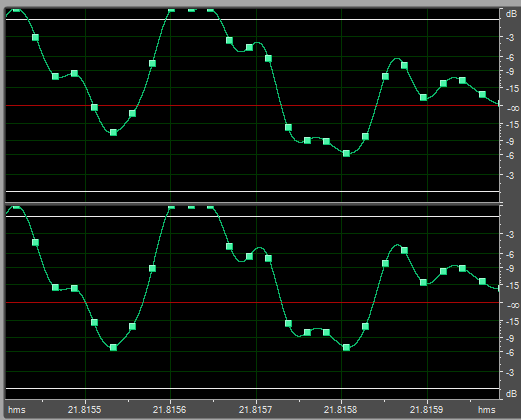521x420 pixels.
Task: Click the top channel's red center line
Action: (x=252, y=105)
